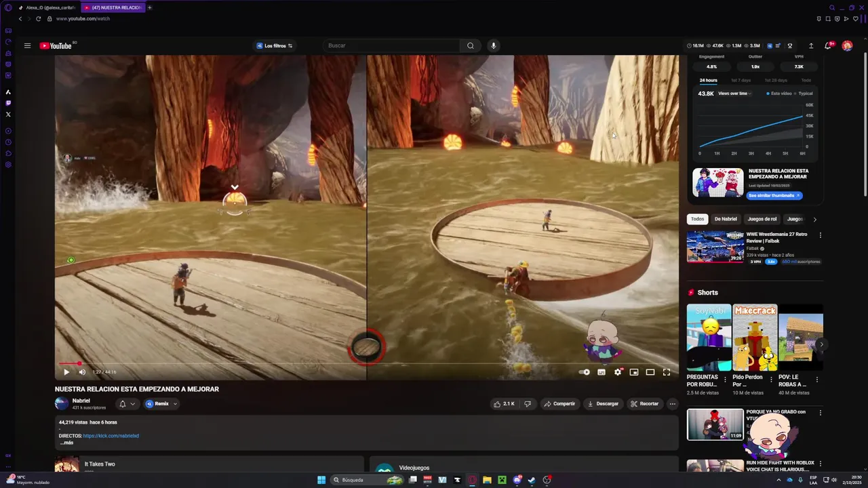Select the 1st 28 days tab
The height and width of the screenshot is (488, 868).
[x=776, y=80]
